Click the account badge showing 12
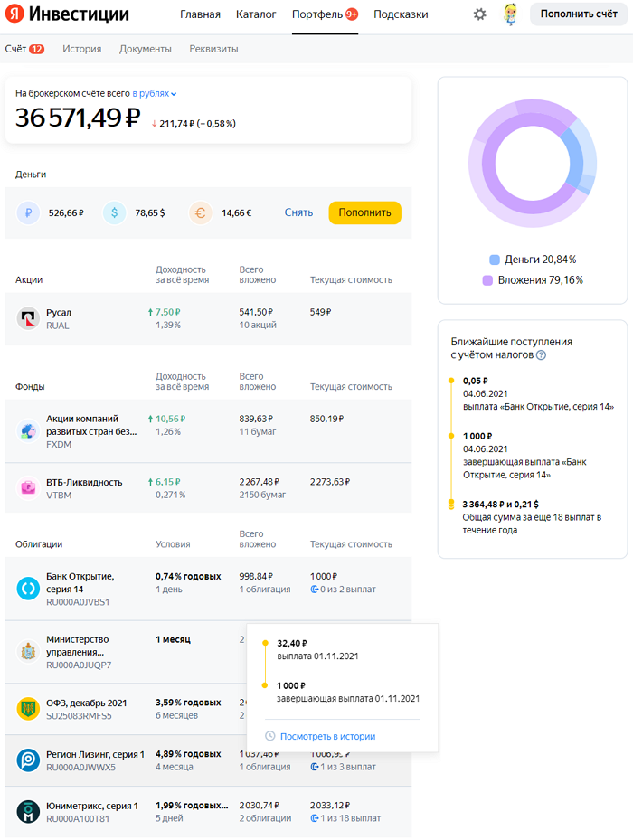The width and height of the screenshot is (633, 840). point(36,50)
